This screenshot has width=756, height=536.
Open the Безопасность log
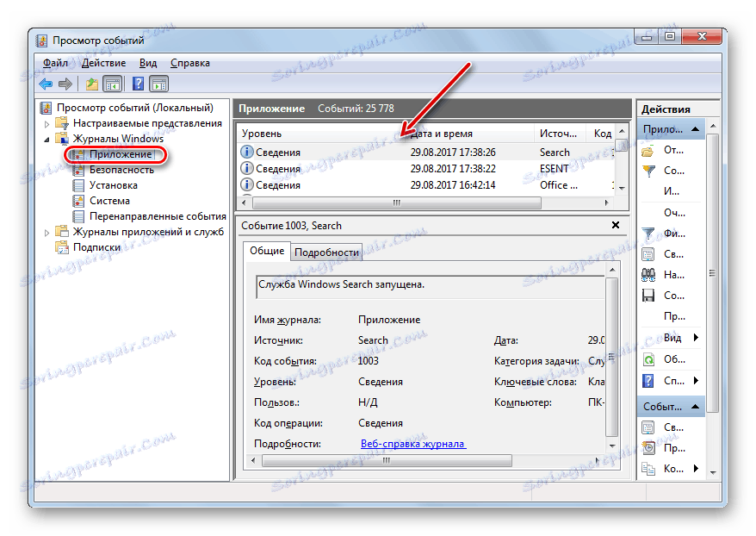coord(121,170)
